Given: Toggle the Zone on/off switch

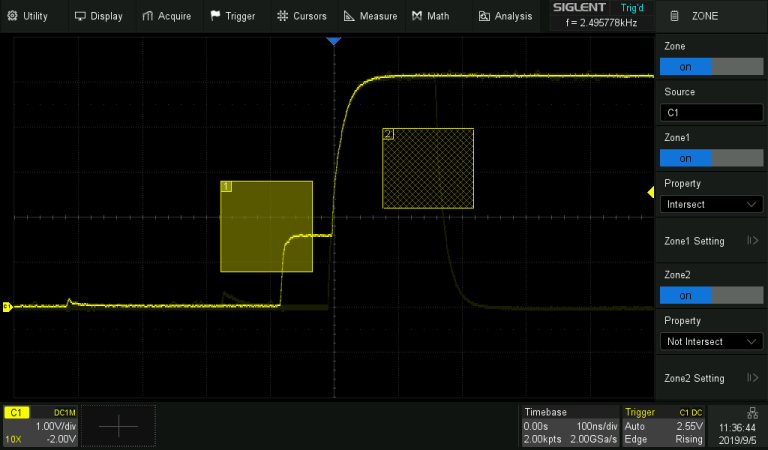Looking at the screenshot, I should pos(711,66).
